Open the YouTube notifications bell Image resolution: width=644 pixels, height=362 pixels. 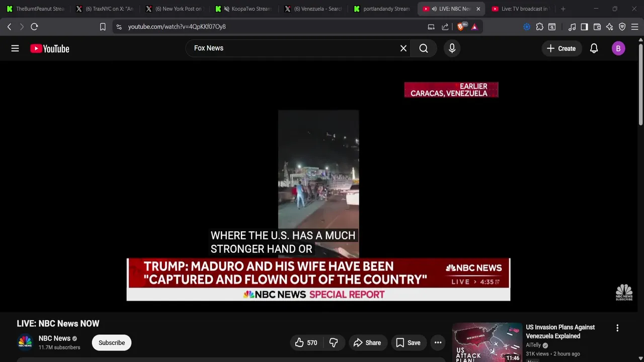[x=594, y=48]
